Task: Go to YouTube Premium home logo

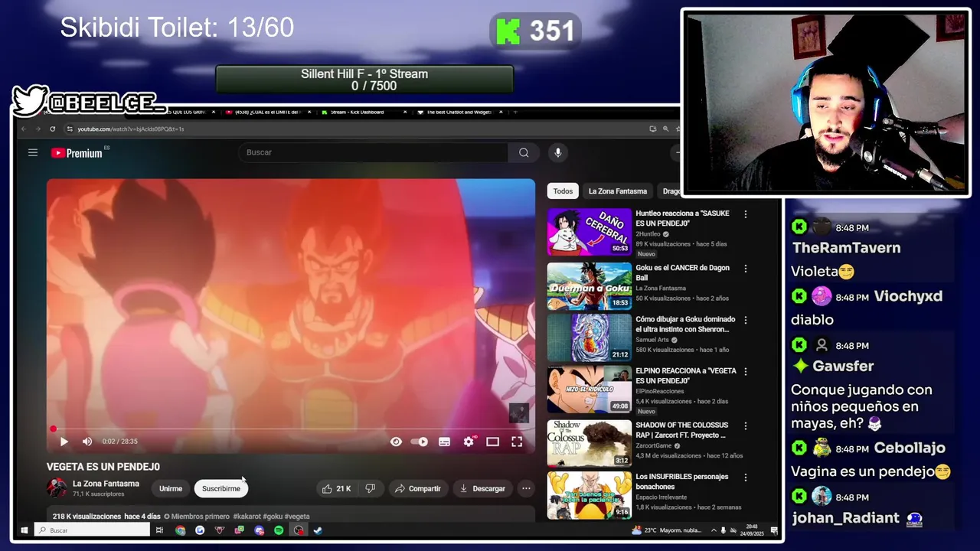Action: [77, 153]
